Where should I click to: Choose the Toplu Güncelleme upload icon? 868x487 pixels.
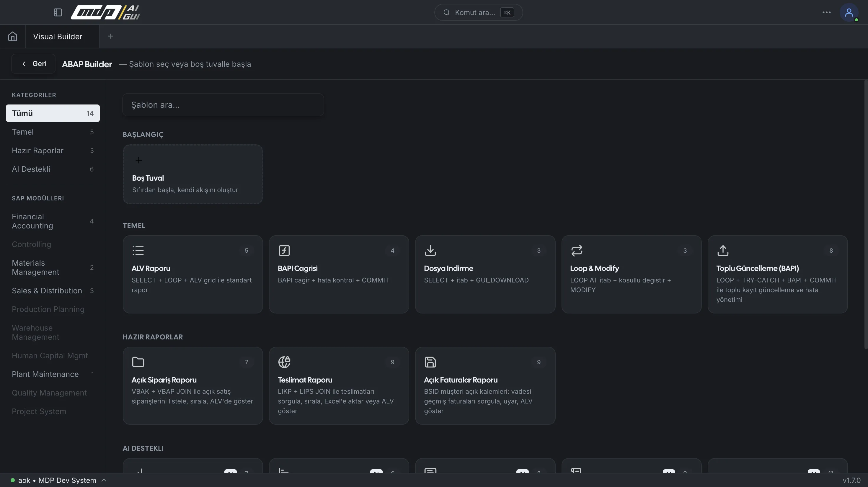(x=723, y=250)
